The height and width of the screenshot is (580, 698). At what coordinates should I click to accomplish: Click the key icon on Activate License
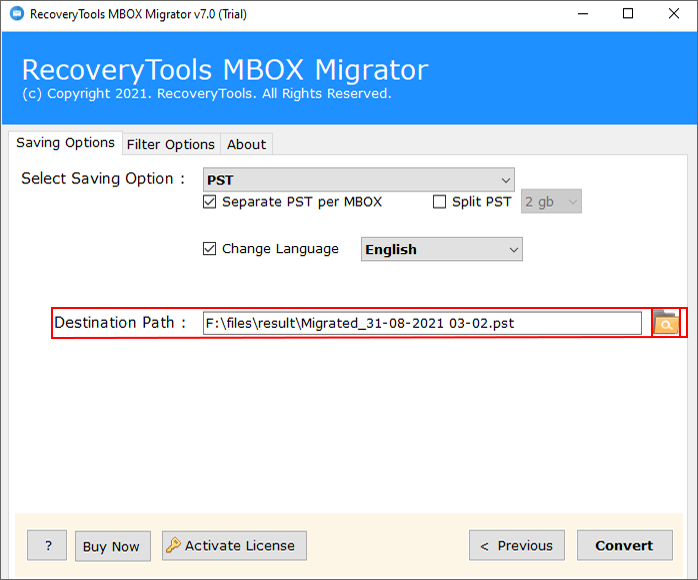point(173,545)
